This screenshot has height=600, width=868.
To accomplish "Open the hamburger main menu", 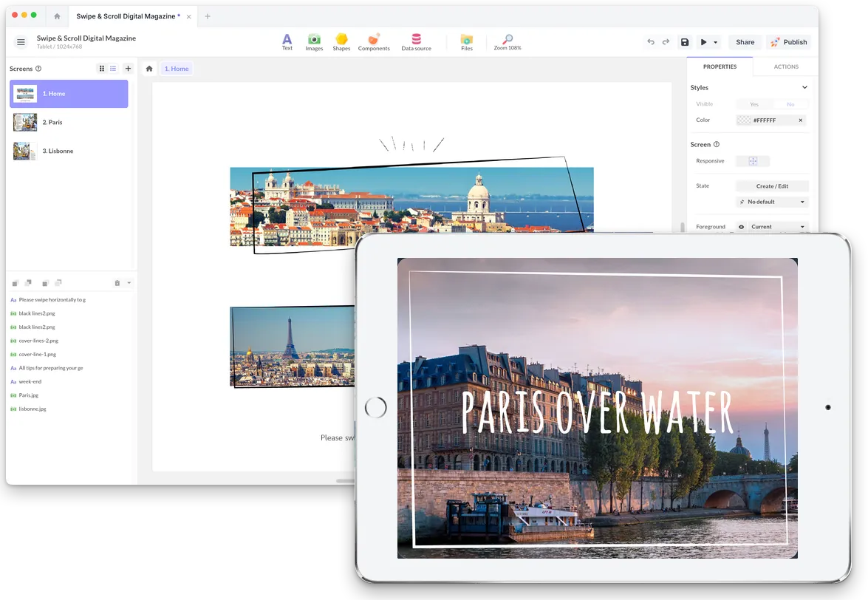I will (21, 42).
